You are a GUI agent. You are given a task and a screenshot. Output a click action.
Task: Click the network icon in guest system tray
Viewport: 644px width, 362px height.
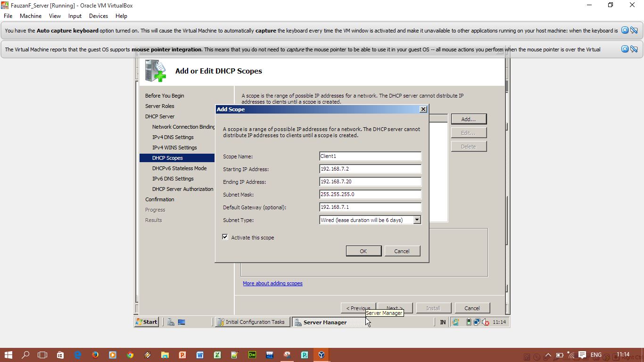[x=476, y=322]
